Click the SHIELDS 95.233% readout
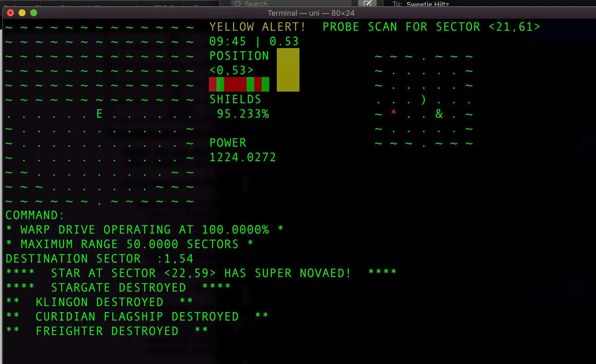This screenshot has width=596, height=364. (x=243, y=114)
